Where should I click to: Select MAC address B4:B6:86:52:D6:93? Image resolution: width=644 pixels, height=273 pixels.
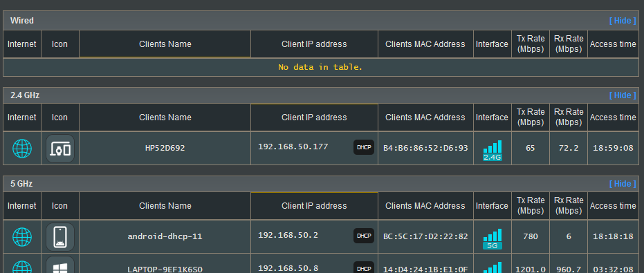click(425, 148)
